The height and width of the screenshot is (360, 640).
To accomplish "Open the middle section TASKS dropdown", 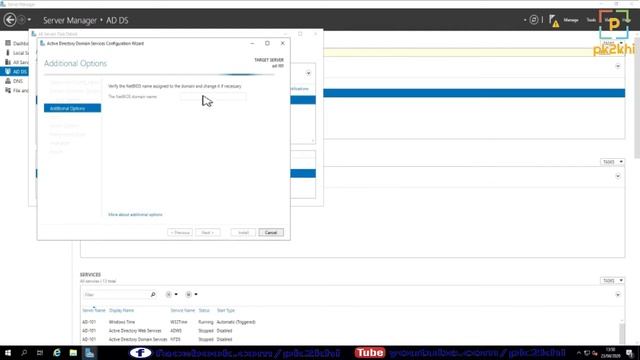I will [612, 162].
